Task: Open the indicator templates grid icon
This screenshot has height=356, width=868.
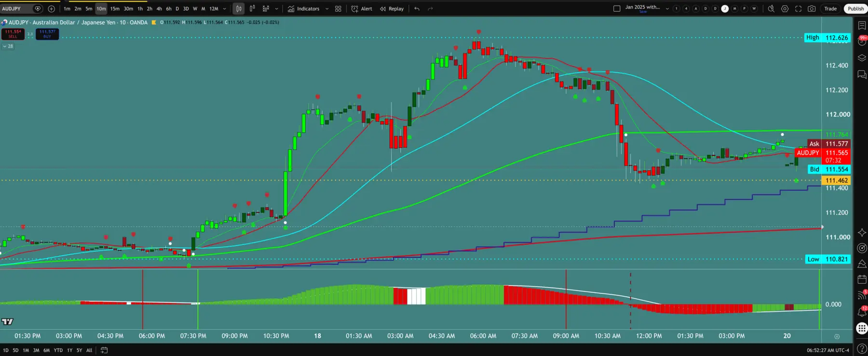Action: (x=338, y=9)
